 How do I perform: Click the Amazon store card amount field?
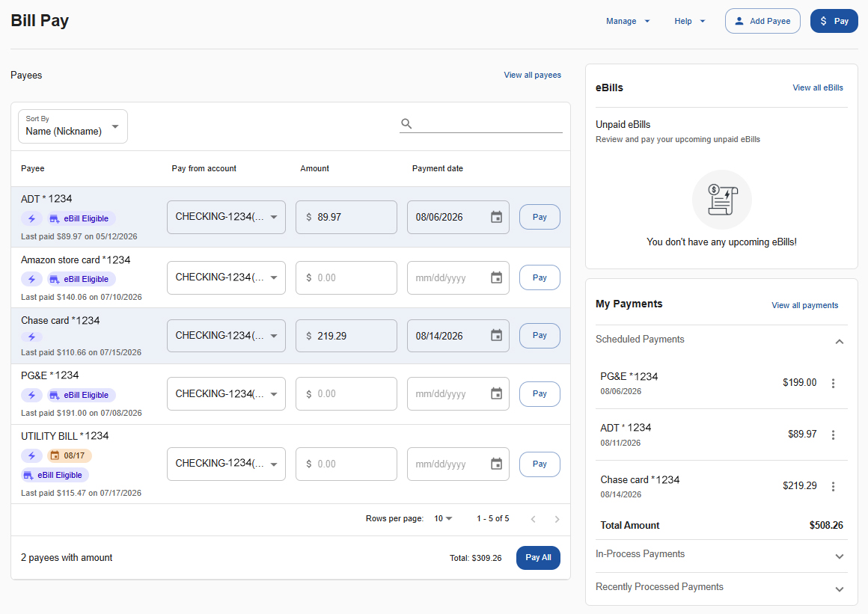(x=346, y=277)
